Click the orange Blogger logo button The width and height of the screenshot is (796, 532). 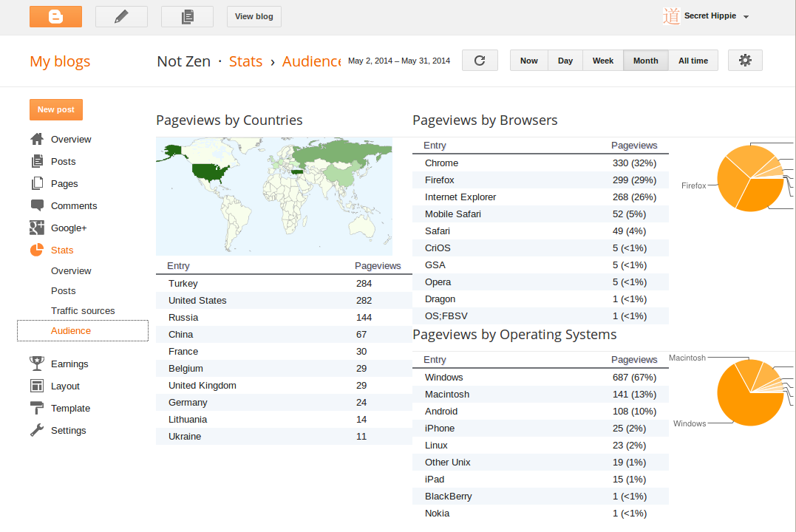(x=56, y=17)
